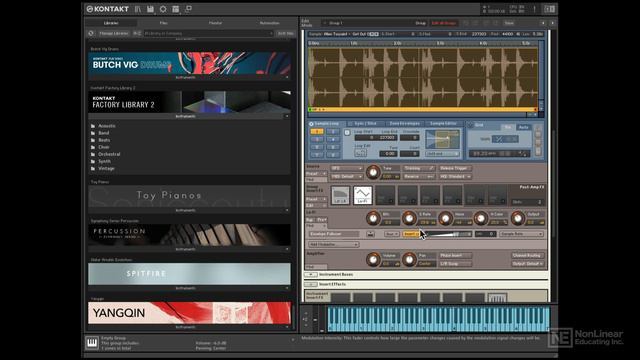The height and width of the screenshot is (360, 640).
Task: Select the first Group Insert FX slot icon
Action: pos(340,195)
